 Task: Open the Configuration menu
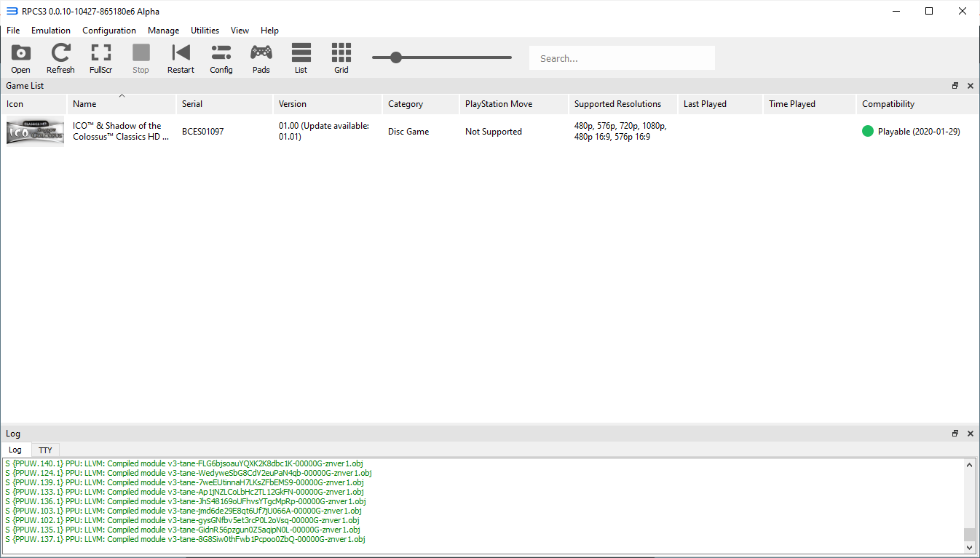coord(109,31)
